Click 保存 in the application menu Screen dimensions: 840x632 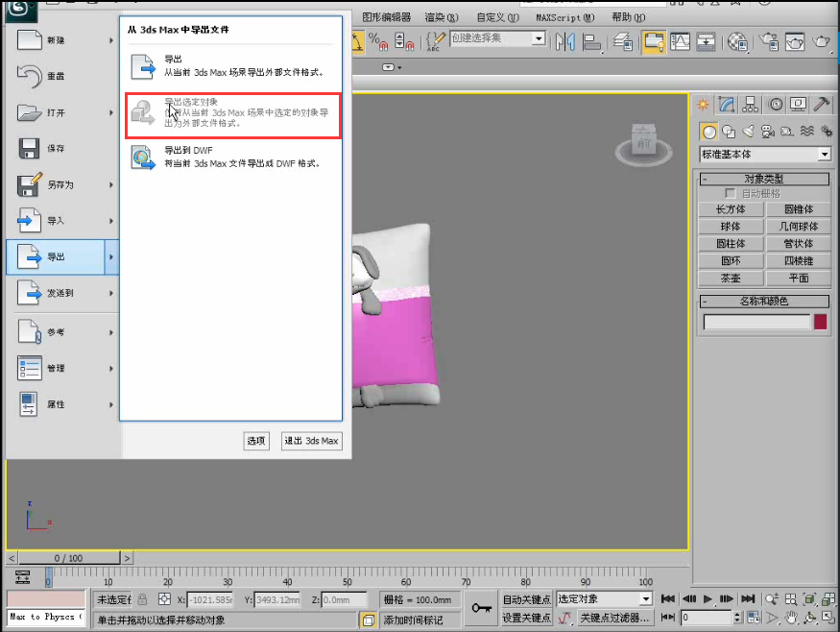(x=62, y=149)
